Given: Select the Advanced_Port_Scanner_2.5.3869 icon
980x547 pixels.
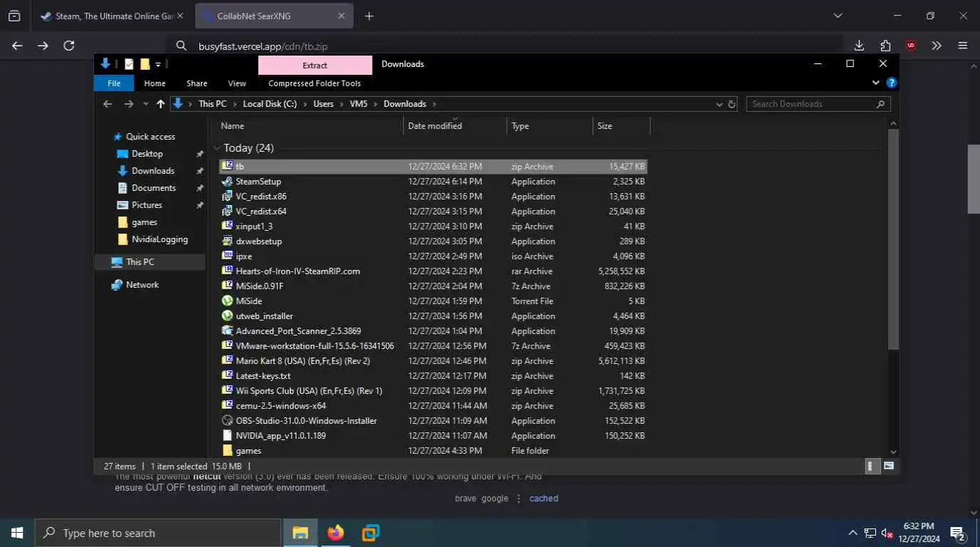Looking at the screenshot, I should (227, 331).
